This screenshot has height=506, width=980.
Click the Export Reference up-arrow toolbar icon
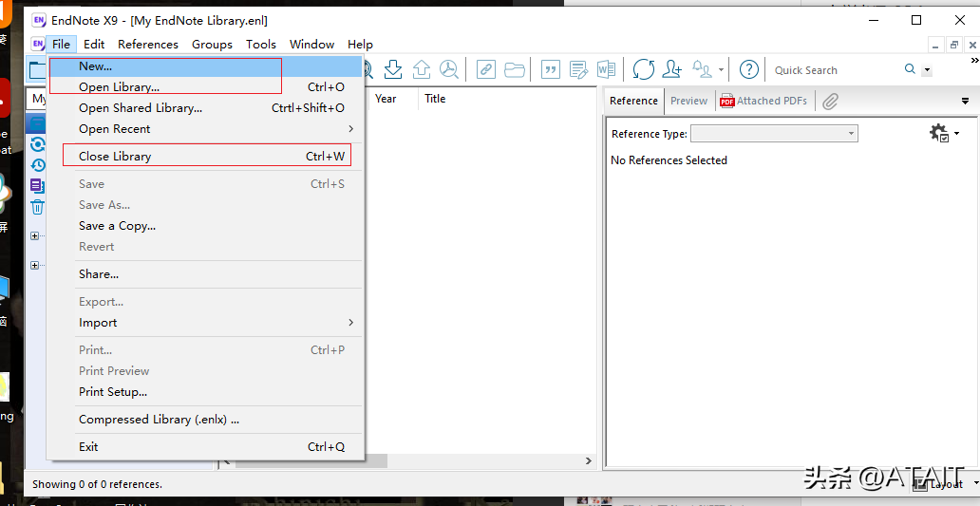pos(422,69)
